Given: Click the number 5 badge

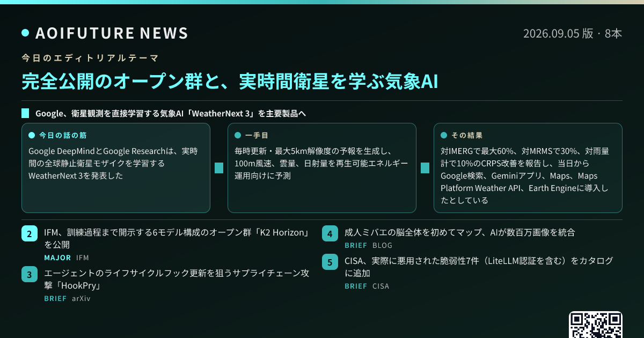Looking at the screenshot, I should 330,262.
